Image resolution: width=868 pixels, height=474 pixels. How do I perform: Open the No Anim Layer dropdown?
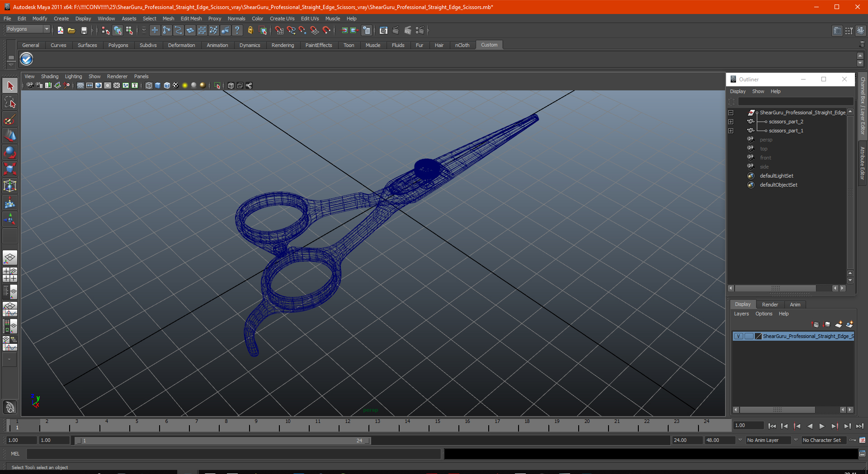point(768,440)
